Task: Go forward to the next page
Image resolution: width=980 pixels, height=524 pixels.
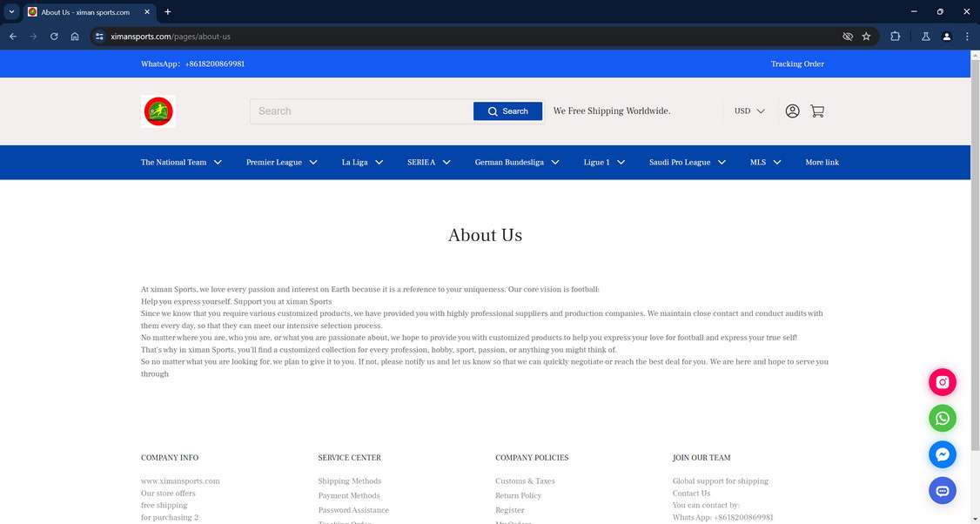Action: point(34,37)
